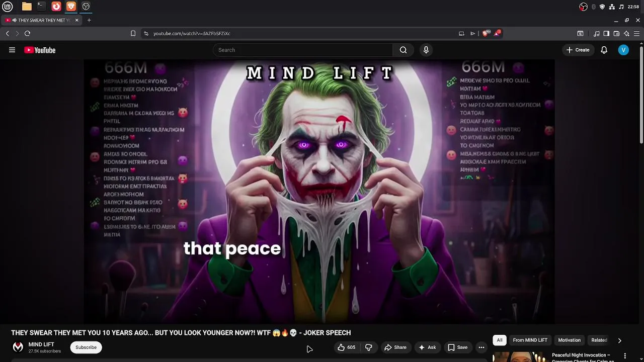Image resolution: width=644 pixels, height=362 pixels.
Task: Click the media cast icon in address bar
Action: pyautogui.click(x=461, y=34)
